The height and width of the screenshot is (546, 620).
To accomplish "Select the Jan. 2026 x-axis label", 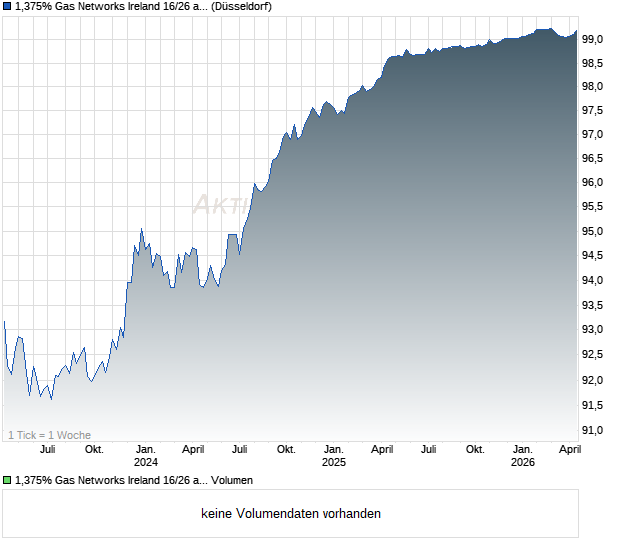I will pyautogui.click(x=522, y=455).
